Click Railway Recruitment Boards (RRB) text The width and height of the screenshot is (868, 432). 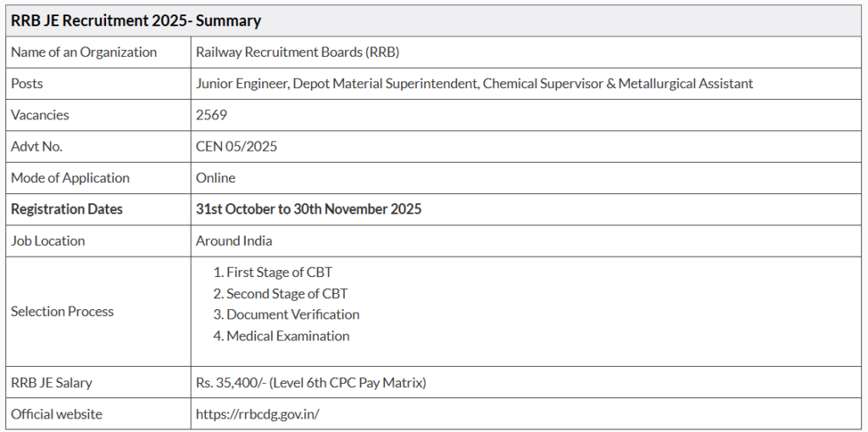coord(297,52)
